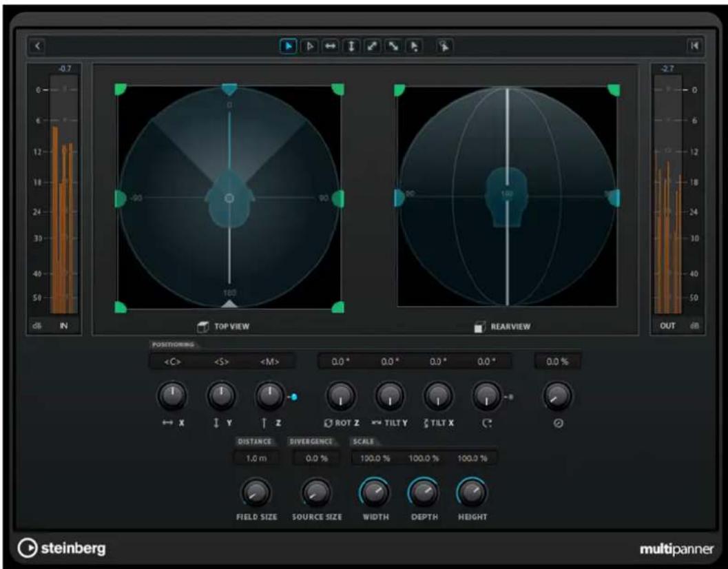Image resolution: width=728 pixels, height=569 pixels.
Task: Click the 0.0 % field at far right
Action: (557, 362)
